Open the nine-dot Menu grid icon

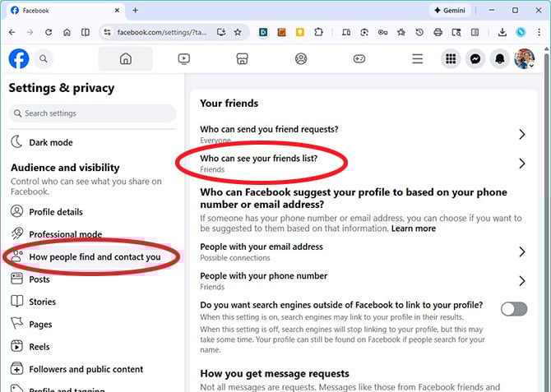coord(451,58)
